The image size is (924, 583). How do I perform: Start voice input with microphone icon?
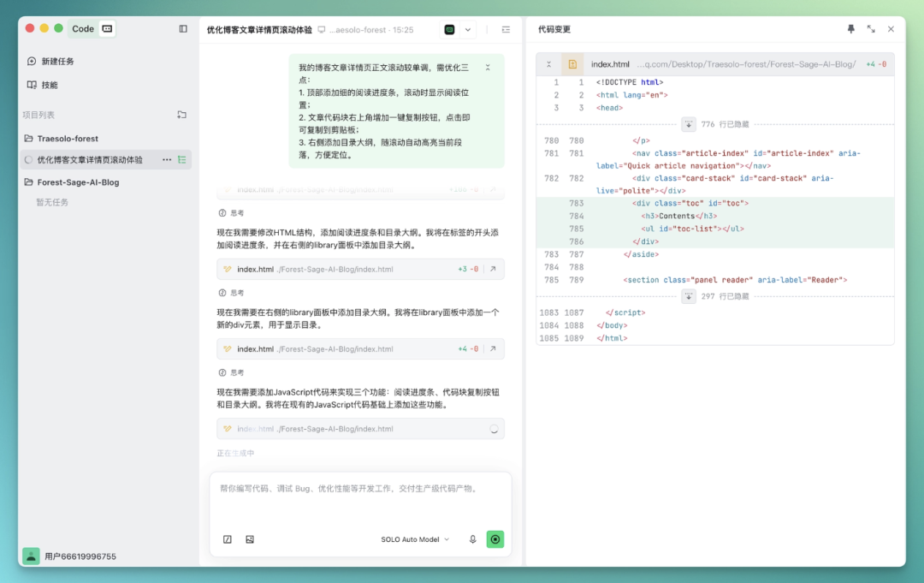coord(472,539)
